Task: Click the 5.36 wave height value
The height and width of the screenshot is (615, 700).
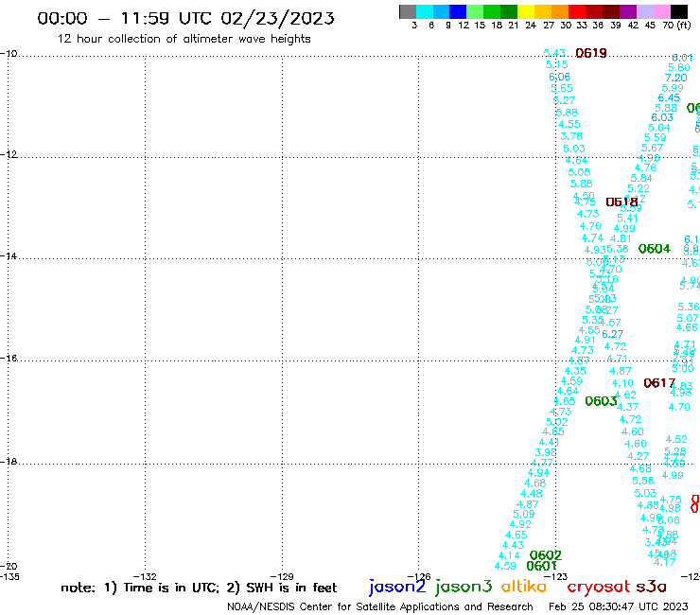Action: pos(689,307)
